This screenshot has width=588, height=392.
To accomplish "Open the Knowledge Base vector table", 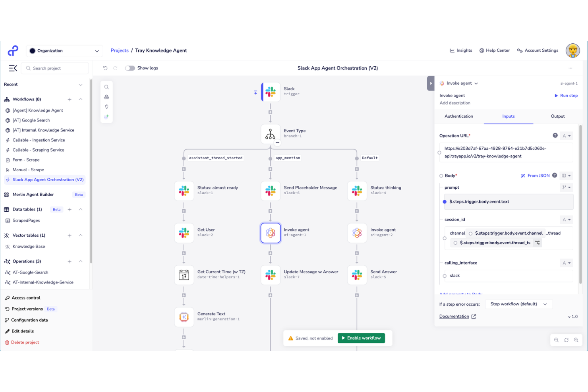I will point(29,247).
